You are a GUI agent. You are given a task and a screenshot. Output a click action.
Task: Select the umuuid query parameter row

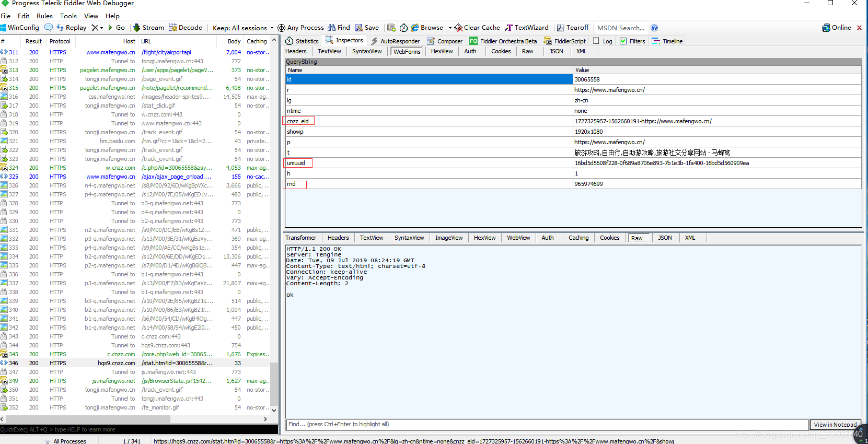[573, 163]
